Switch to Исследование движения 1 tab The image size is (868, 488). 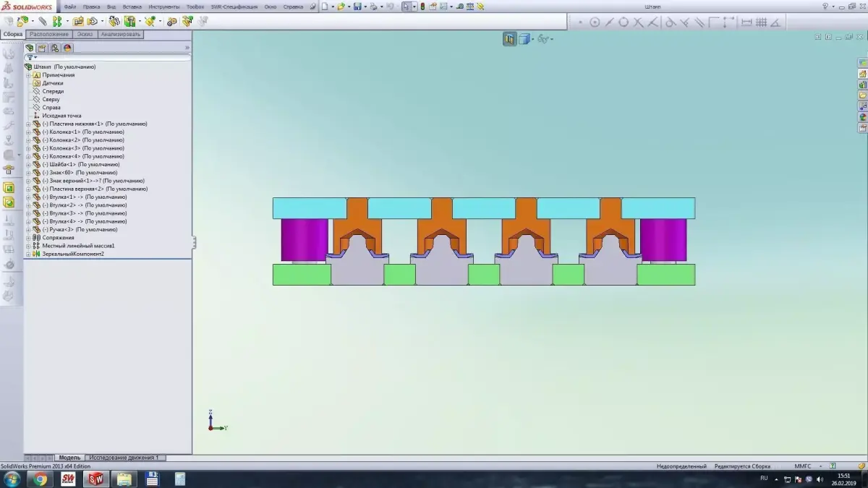coord(126,458)
